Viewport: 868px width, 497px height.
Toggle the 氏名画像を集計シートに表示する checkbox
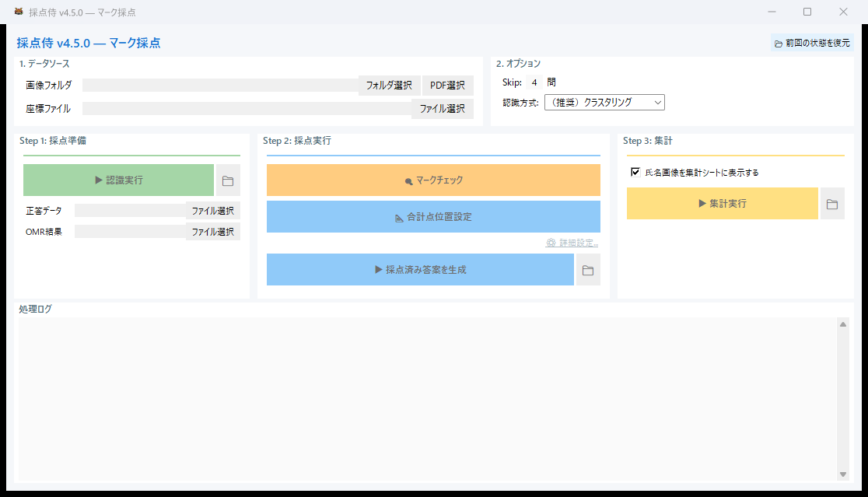[634, 172]
